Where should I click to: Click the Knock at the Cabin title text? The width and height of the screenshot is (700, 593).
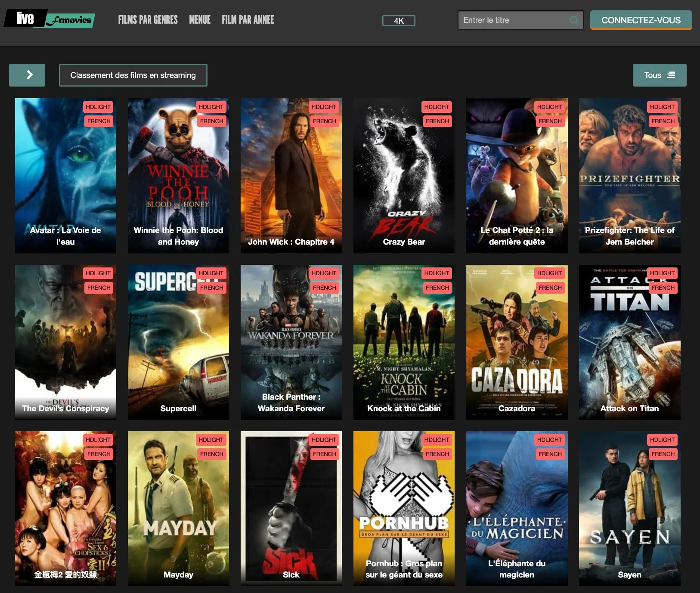point(404,408)
